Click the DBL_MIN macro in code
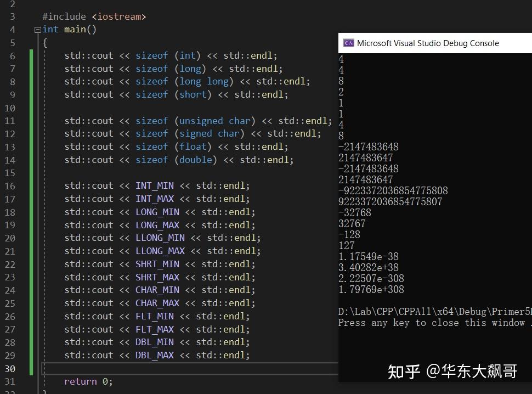Screen dimensions: 532x394 tap(155, 342)
